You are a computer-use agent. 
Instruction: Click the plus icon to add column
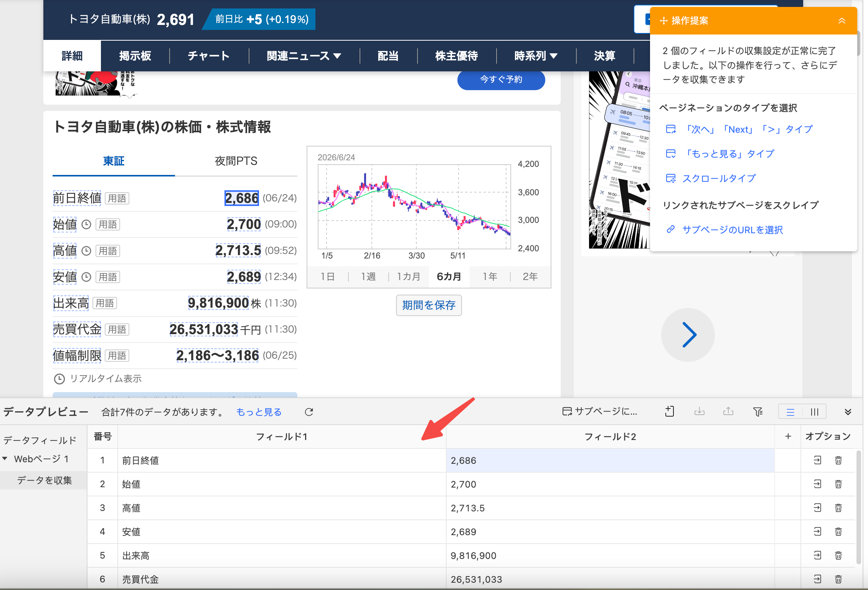pos(788,437)
